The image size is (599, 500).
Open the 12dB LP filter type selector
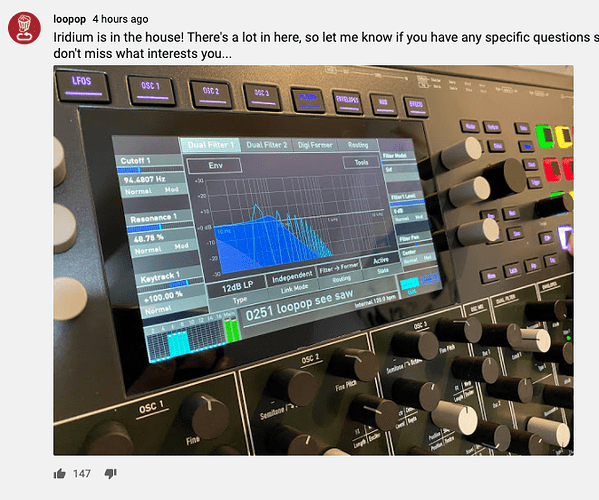pos(238,285)
